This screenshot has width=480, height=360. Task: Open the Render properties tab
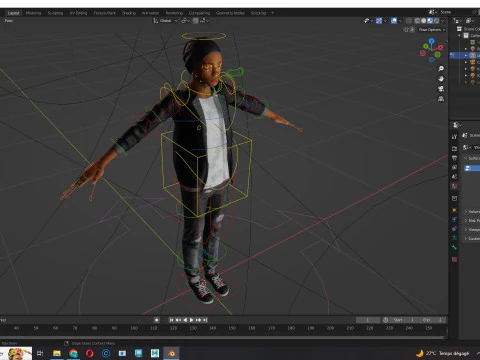tap(454, 149)
